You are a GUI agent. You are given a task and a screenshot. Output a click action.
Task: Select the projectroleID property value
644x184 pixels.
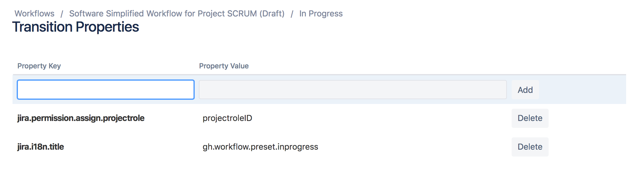[x=227, y=118]
